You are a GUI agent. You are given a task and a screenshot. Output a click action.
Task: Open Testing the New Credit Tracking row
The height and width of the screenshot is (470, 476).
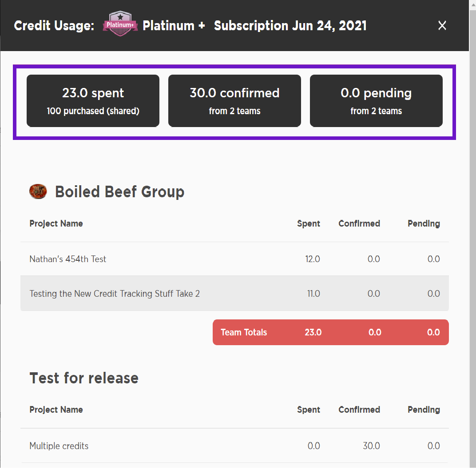[x=234, y=293]
